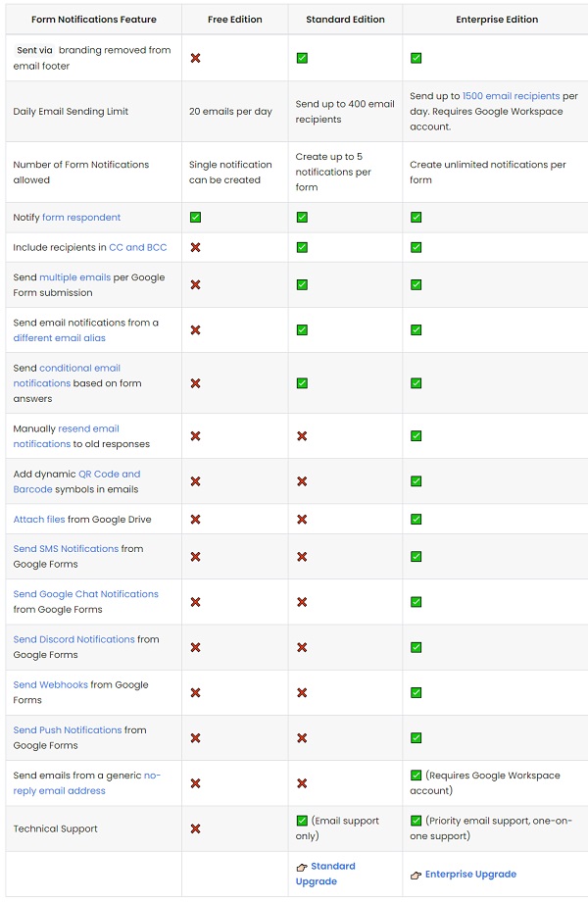Click green checkmark for Notify form respondent in Free Edition
588x903 pixels.
coord(195,218)
